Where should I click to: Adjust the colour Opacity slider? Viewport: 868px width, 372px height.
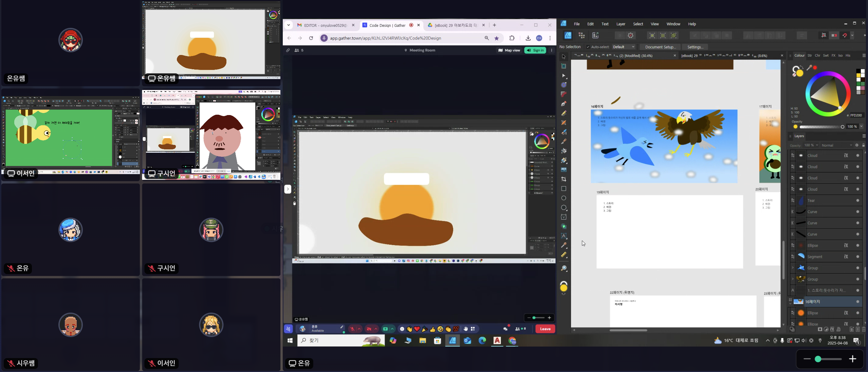(x=821, y=127)
